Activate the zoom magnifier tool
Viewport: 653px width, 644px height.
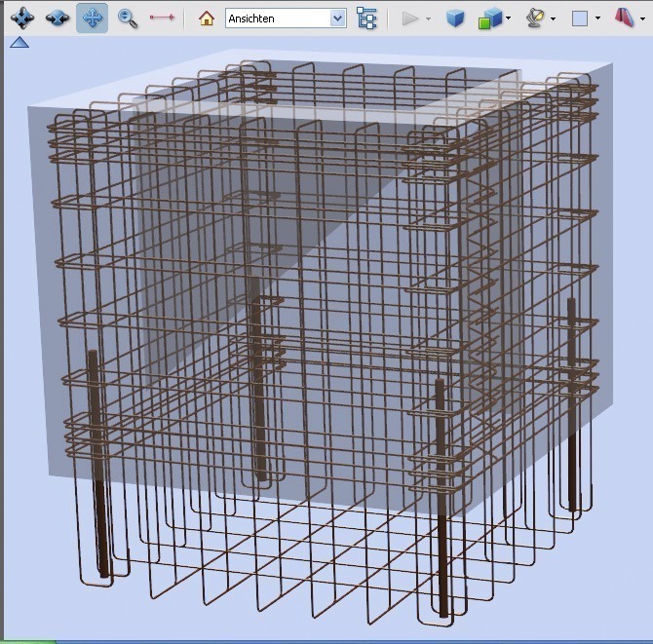pos(128,19)
